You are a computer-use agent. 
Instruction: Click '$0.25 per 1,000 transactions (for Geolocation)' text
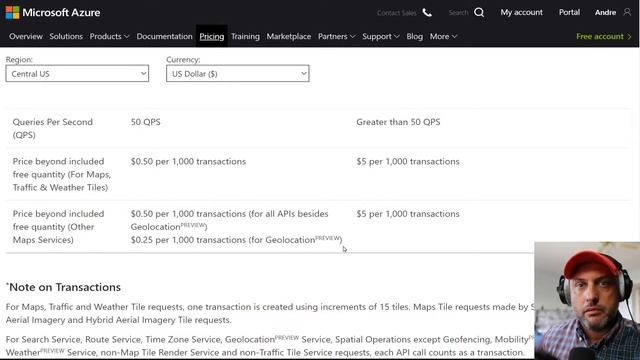[236, 240]
